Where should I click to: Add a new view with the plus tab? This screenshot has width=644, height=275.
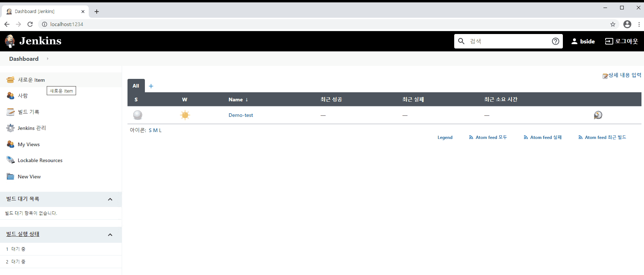coord(151,86)
